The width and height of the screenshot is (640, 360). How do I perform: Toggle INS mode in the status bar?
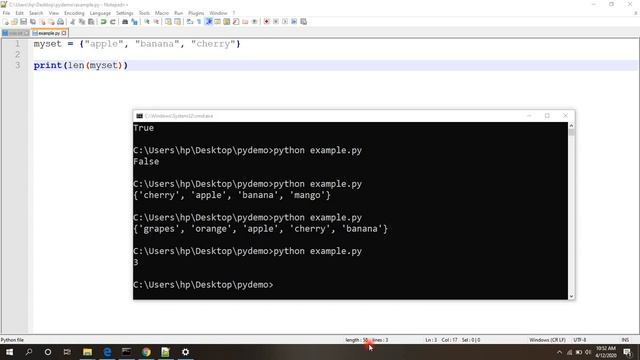coord(625,340)
